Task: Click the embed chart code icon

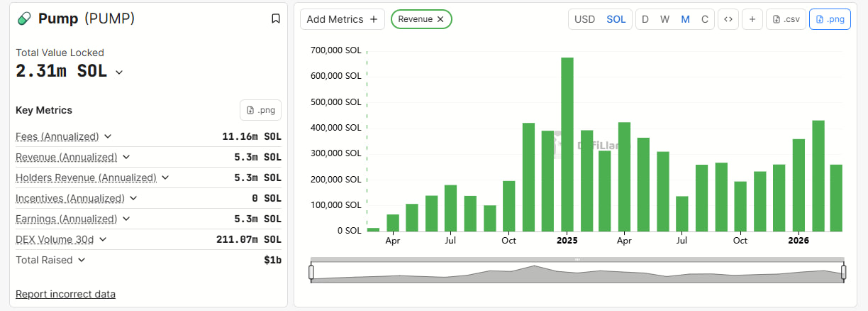Action: [x=728, y=19]
